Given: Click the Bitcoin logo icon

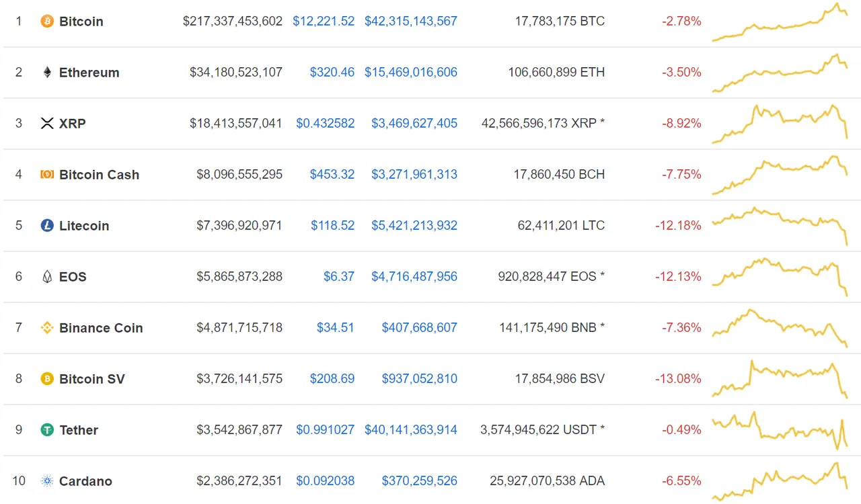Looking at the screenshot, I should 47,22.
